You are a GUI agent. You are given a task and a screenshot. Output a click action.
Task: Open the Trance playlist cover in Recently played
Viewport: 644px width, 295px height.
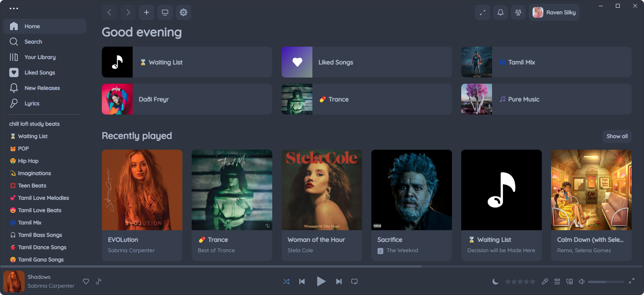click(x=232, y=190)
